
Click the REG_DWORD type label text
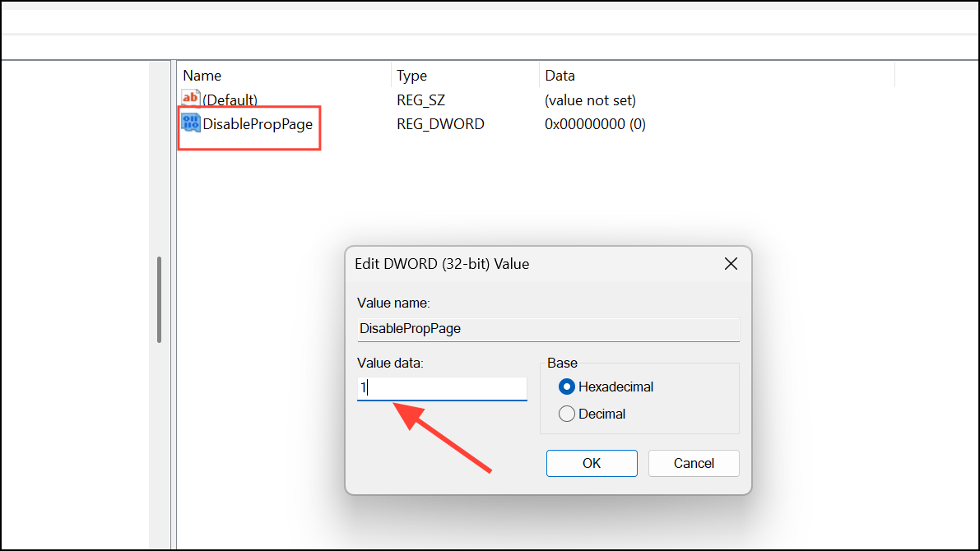[x=440, y=123]
